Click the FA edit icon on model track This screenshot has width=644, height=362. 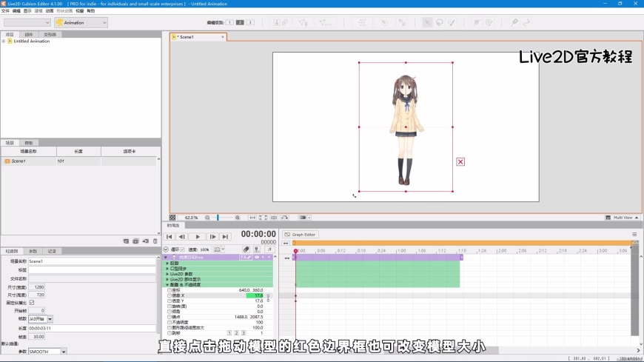246,257
